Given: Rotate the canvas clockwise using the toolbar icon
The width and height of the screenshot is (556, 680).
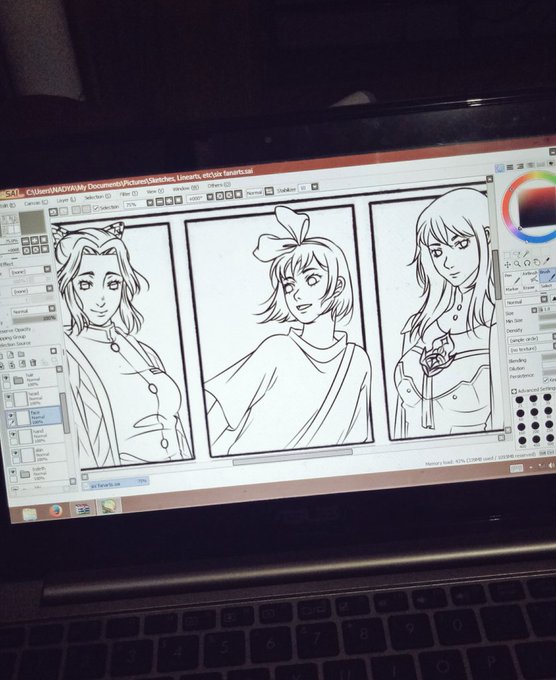Looking at the screenshot, I should [229, 195].
